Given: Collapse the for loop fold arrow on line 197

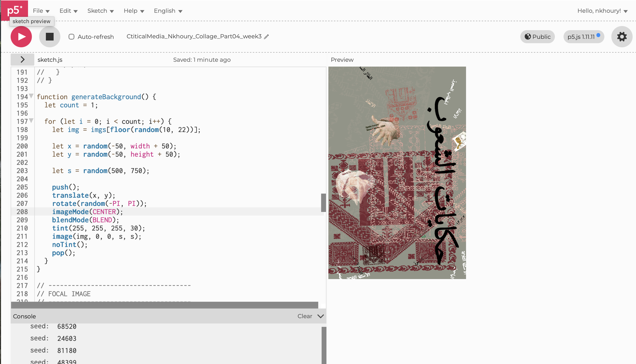Looking at the screenshot, I should point(31,121).
